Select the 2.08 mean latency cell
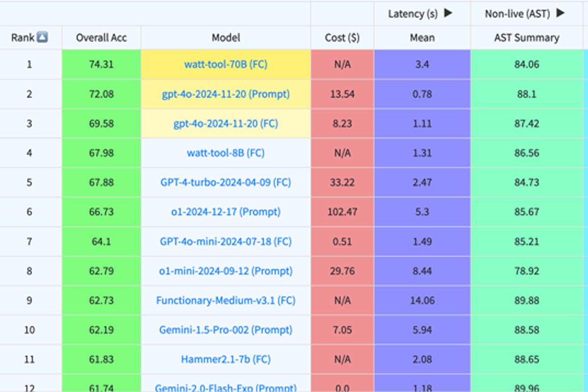588x392 pixels. click(x=422, y=359)
